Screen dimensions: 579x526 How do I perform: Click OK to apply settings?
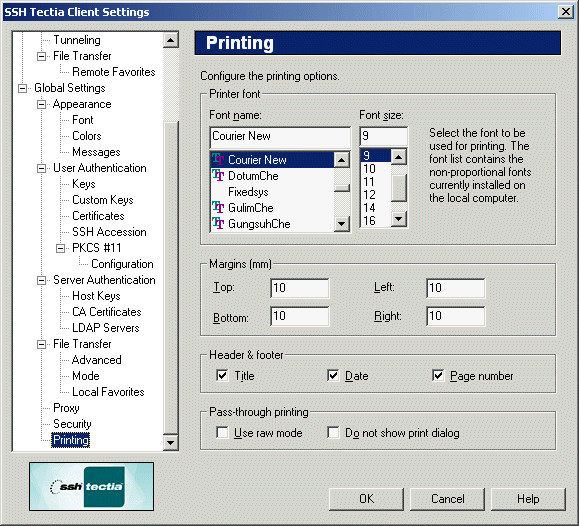366,499
